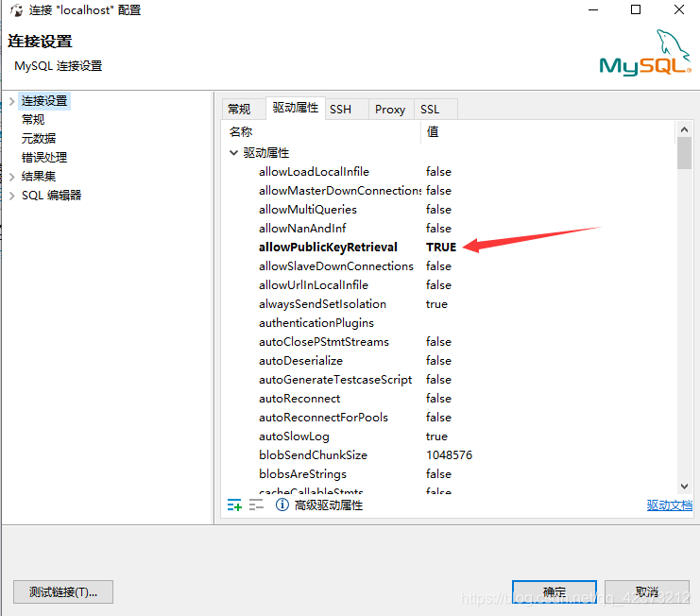Maximize the connection configuration window

[636, 9]
